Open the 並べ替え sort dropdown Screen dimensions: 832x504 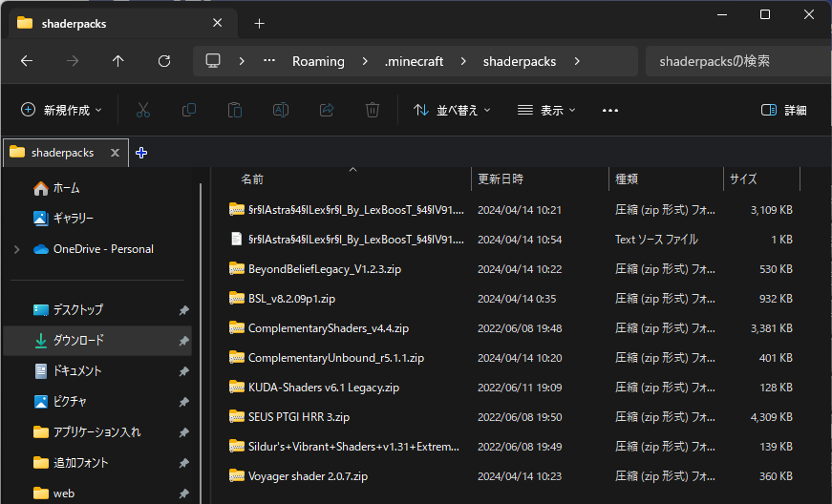click(452, 110)
